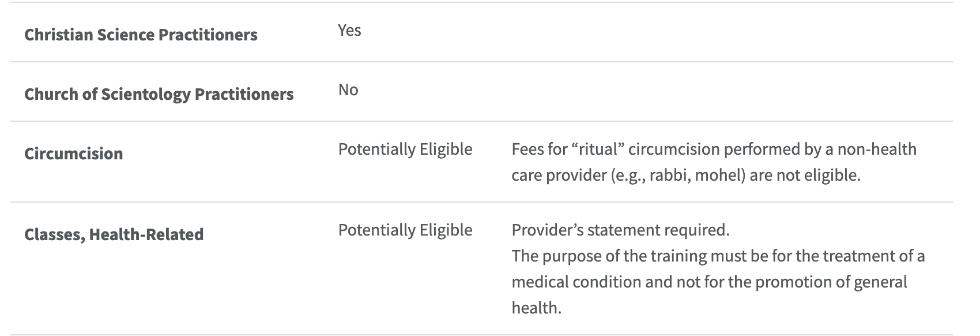Click medical condition and not for promotion line
The image size is (980, 336).
coord(709,282)
